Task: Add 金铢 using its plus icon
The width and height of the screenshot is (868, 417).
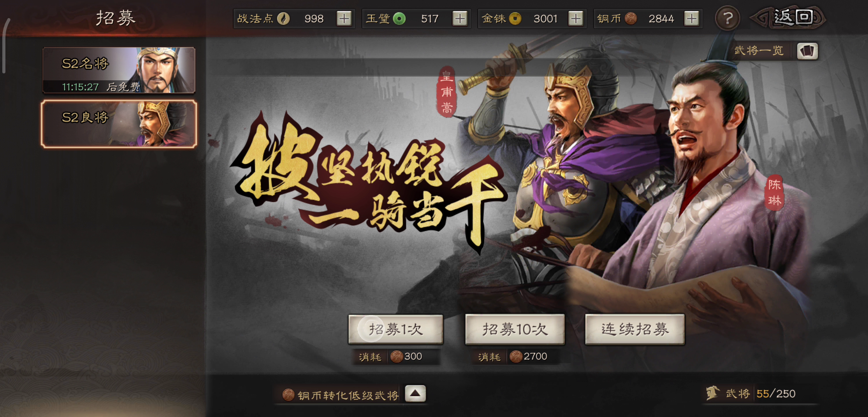Action: [575, 19]
